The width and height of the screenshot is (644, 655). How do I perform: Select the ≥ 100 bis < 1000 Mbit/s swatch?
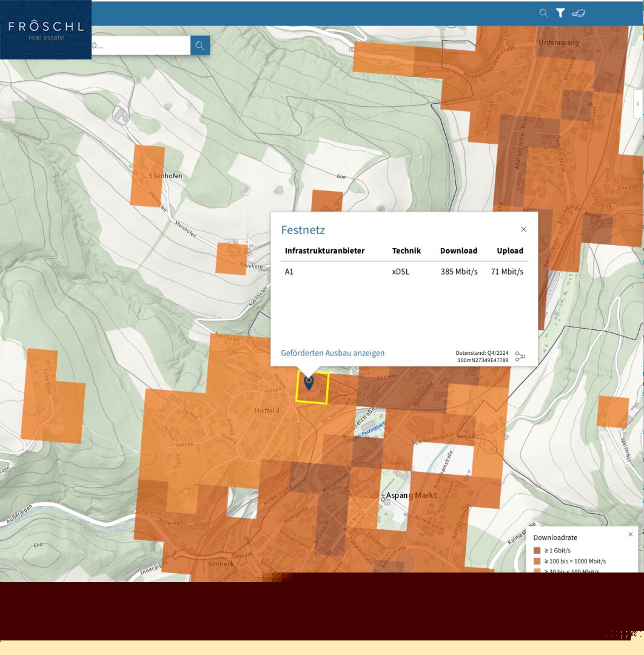(x=537, y=562)
